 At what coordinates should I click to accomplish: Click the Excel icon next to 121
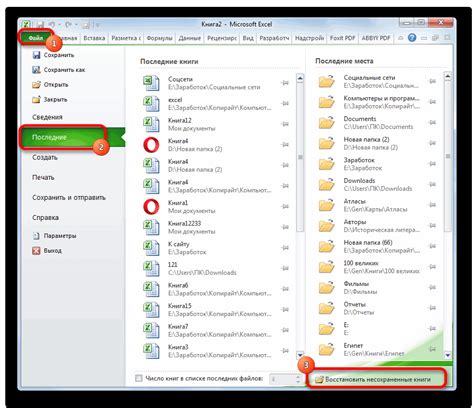point(151,269)
